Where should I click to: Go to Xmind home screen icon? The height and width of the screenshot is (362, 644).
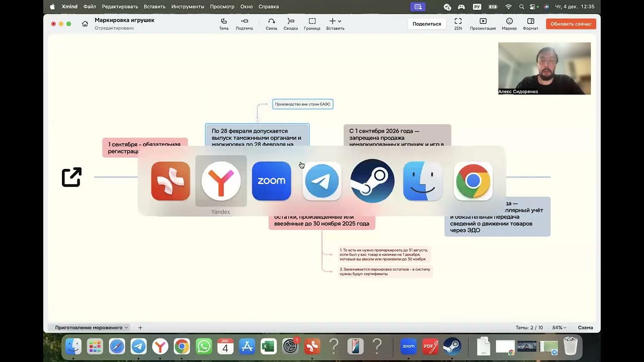click(x=85, y=24)
